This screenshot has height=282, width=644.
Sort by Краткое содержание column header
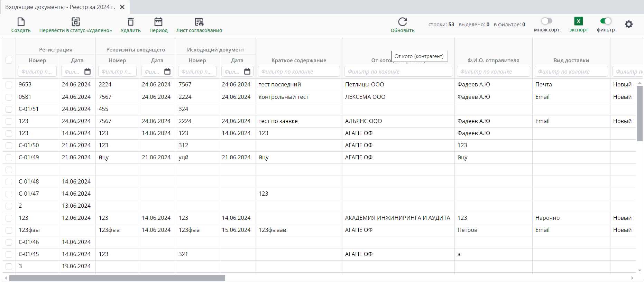coord(299,60)
